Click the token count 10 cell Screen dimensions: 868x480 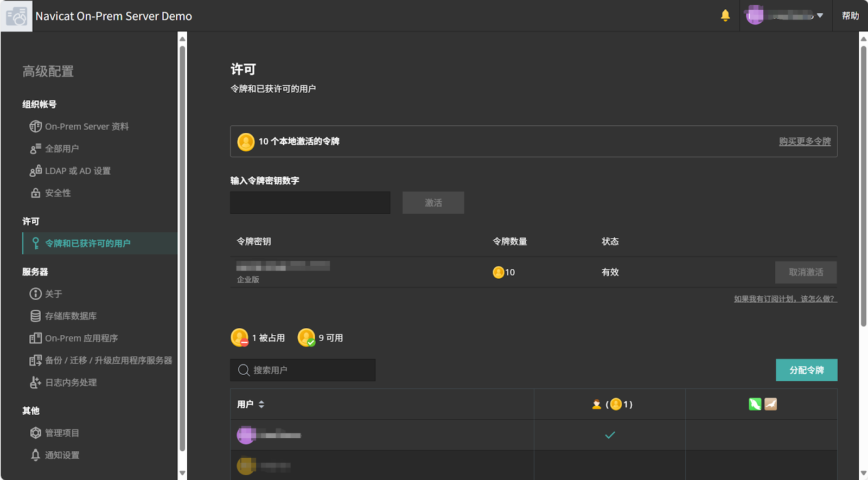[x=504, y=272]
